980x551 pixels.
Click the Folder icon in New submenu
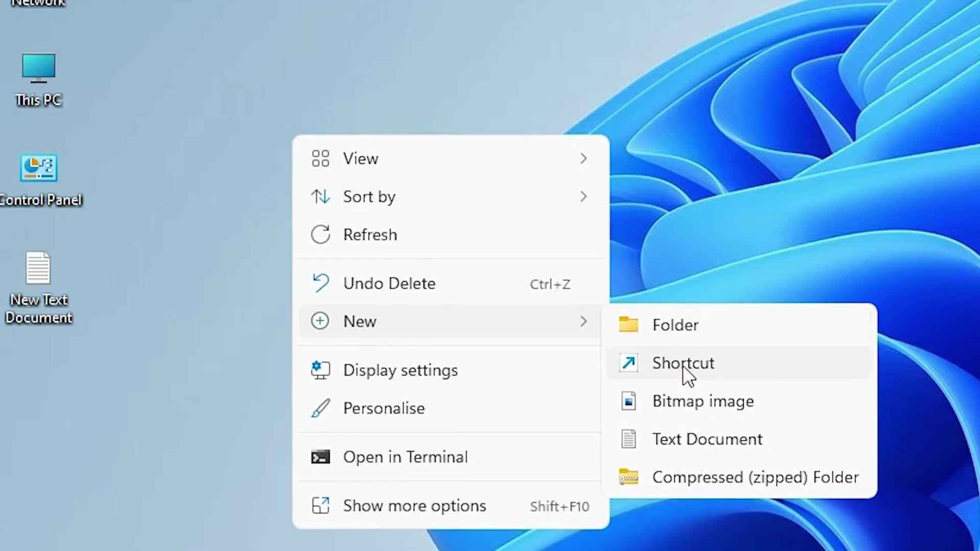coord(628,324)
